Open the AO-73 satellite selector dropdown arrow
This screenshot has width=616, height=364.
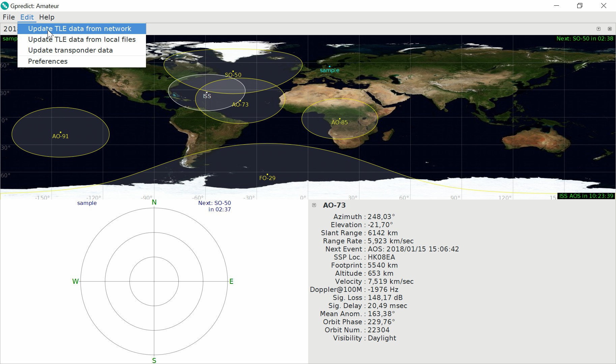(314, 205)
